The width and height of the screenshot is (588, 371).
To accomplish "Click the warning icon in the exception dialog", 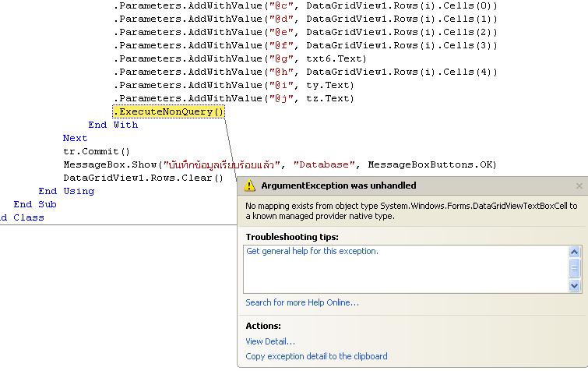I will pyautogui.click(x=249, y=186).
